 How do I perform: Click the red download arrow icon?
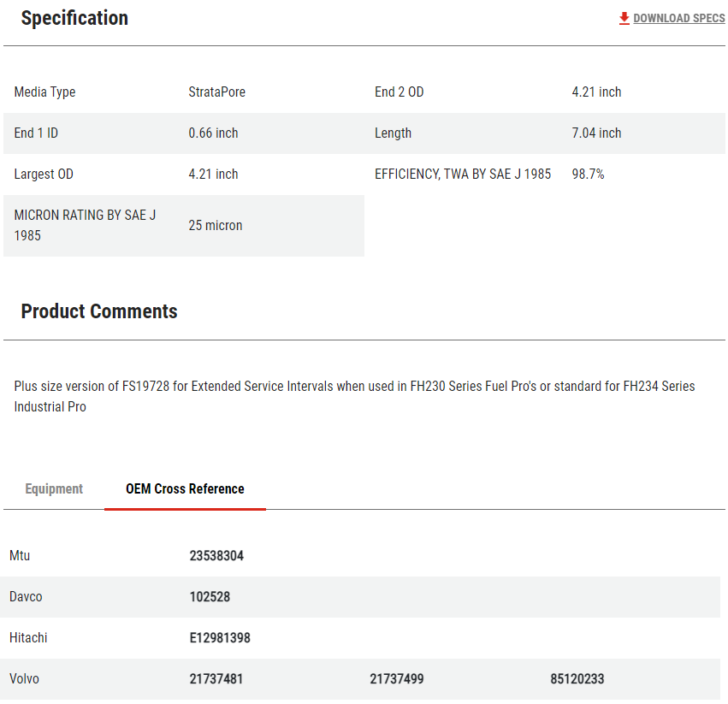(x=624, y=18)
